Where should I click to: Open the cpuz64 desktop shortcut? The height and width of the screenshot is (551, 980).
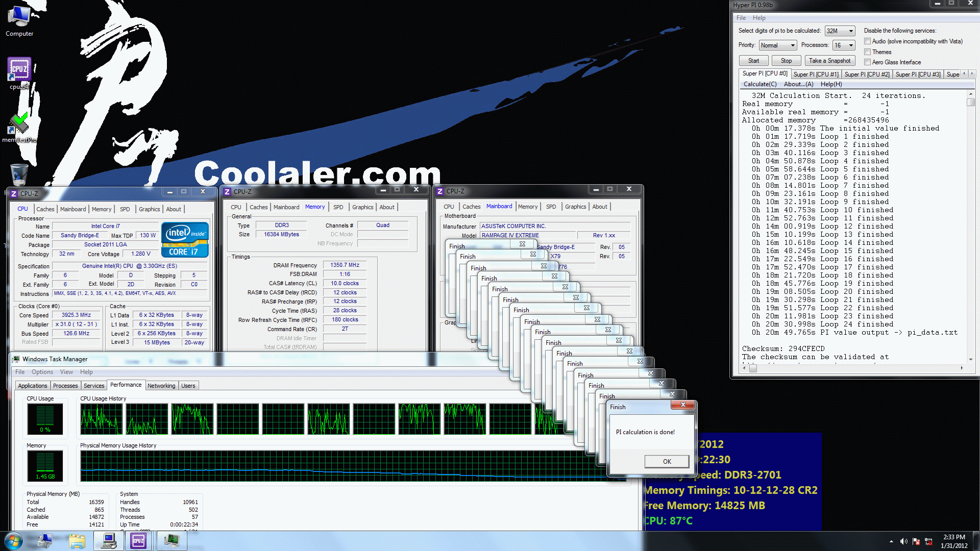coord(19,73)
